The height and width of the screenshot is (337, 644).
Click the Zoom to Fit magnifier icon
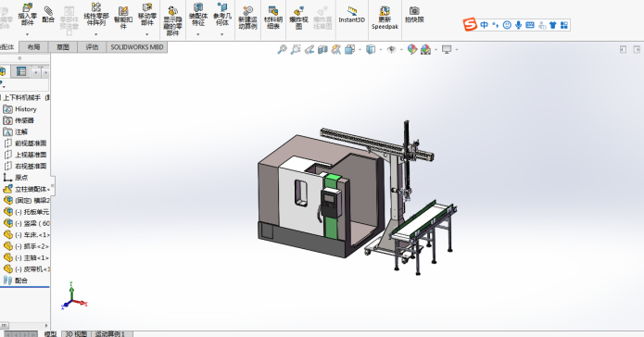pyautogui.click(x=282, y=50)
